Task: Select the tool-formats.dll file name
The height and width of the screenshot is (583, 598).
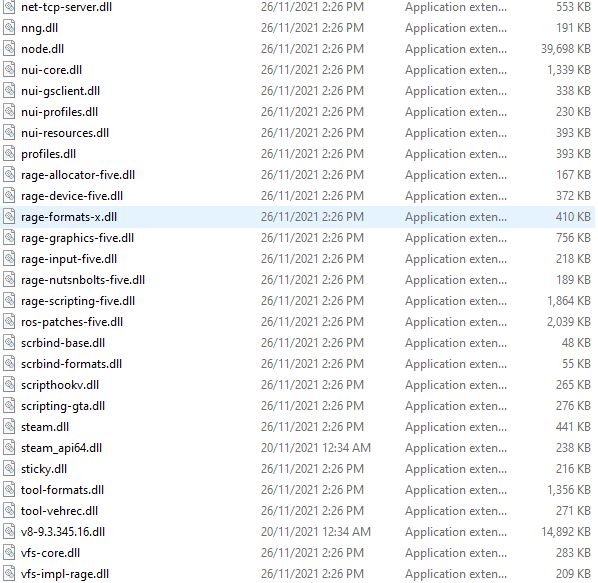Action: coord(62,490)
